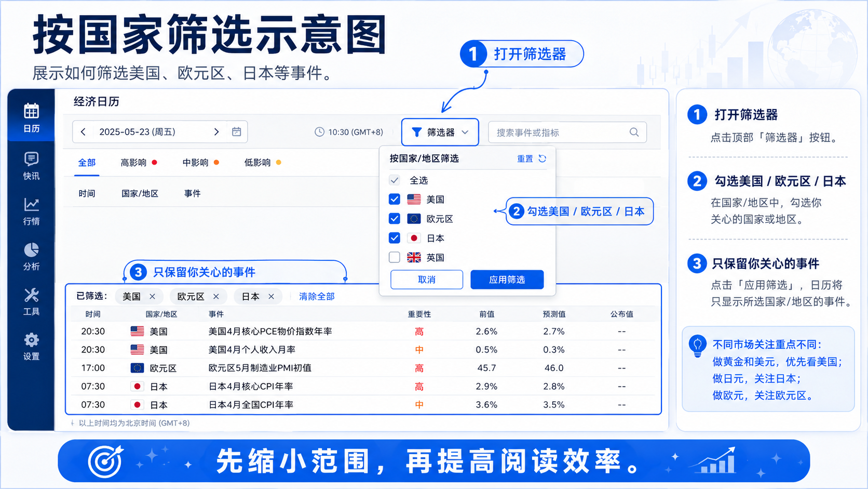Expand the 筛选器 dropdown chevron
Image resolution: width=868 pixels, height=489 pixels.
465,133
